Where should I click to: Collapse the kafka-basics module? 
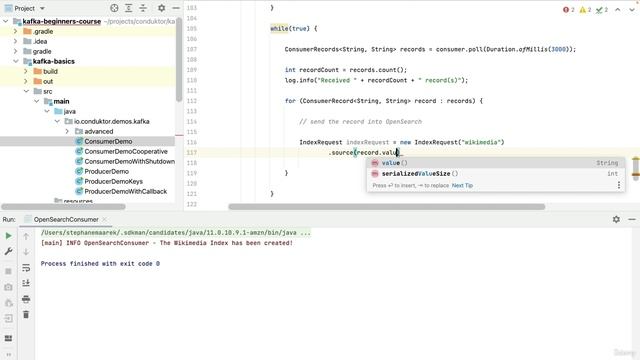click(16, 61)
